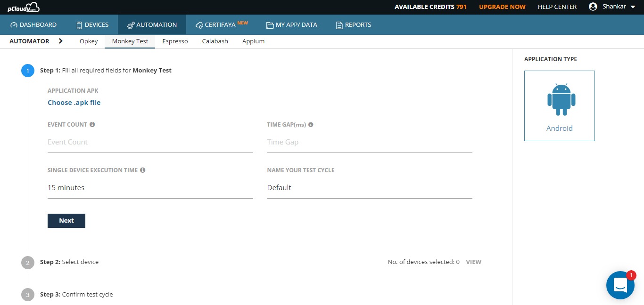
Task: Open the My App/ Data menu
Action: pos(292,25)
